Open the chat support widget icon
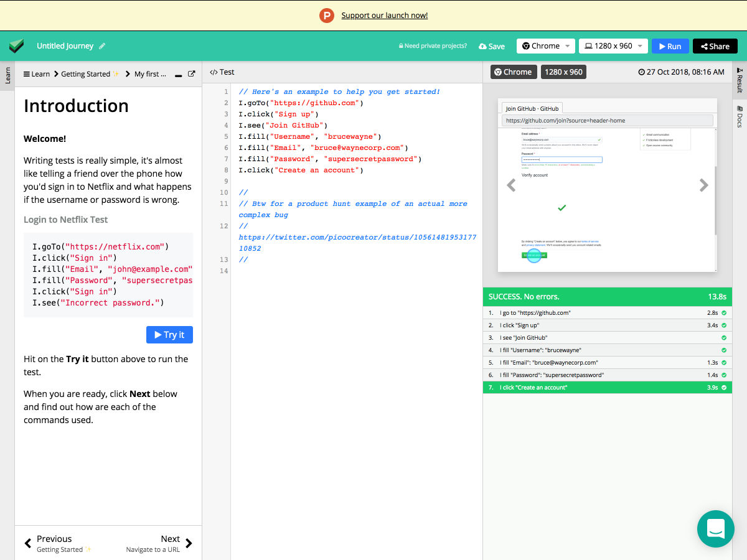Viewport: 747px width, 560px height. click(x=716, y=529)
